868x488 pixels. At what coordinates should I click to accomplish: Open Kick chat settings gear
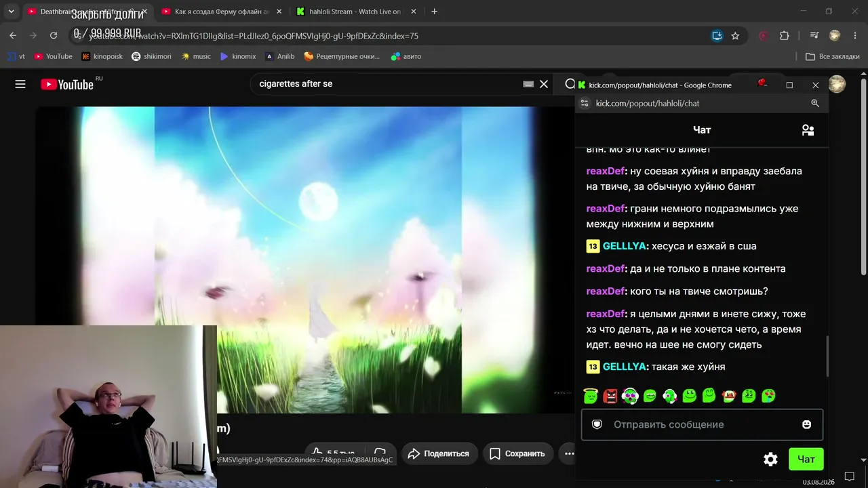point(770,460)
